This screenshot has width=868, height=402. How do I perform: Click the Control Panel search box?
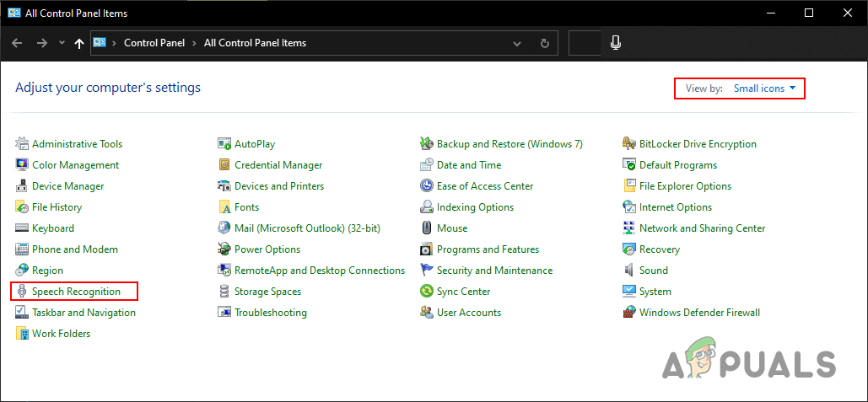point(586,43)
